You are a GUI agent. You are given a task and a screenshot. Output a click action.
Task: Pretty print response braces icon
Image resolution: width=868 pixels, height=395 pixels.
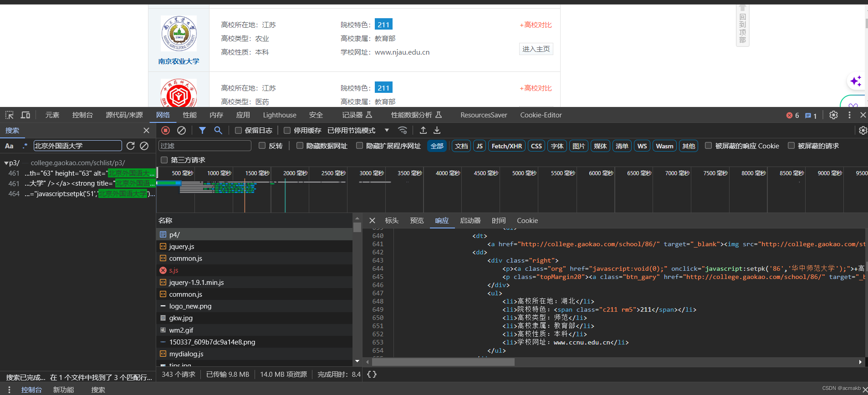372,375
